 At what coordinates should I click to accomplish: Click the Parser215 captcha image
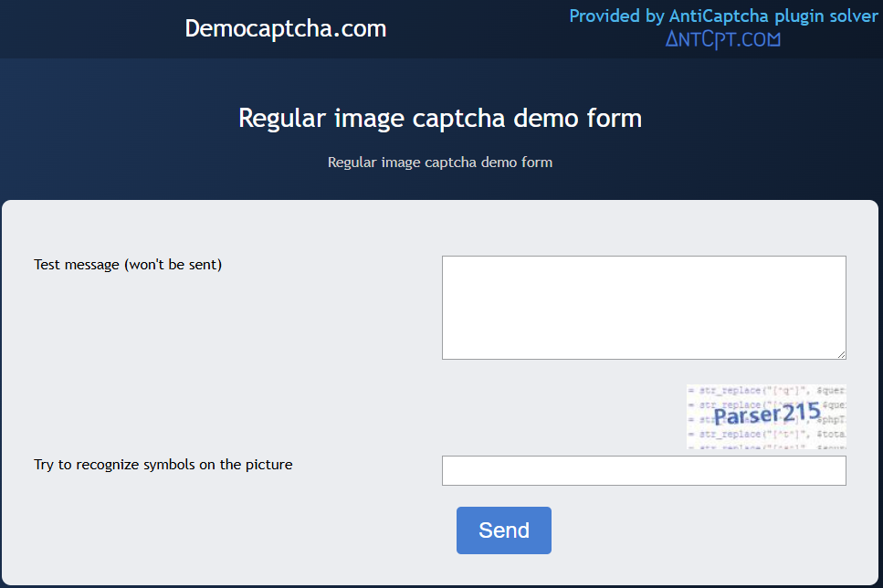(x=766, y=416)
